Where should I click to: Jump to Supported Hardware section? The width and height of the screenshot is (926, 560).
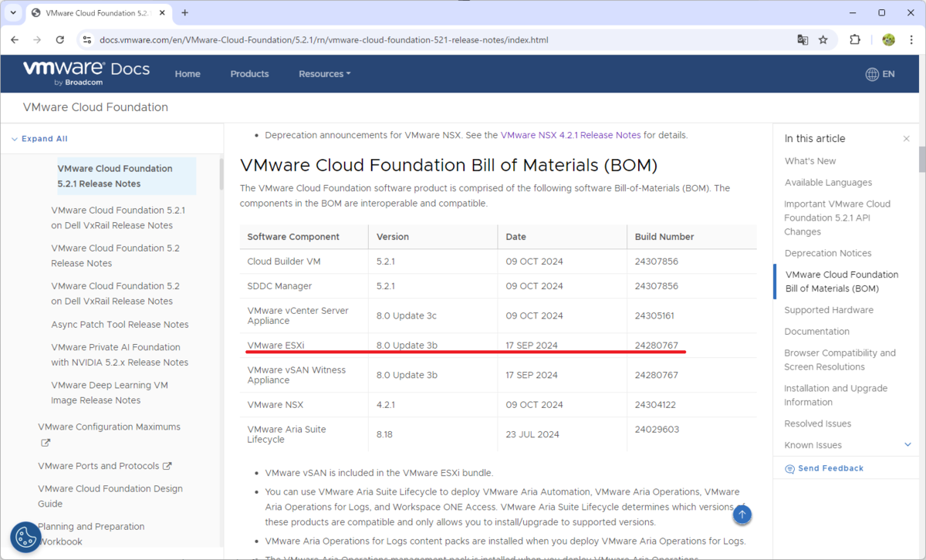[x=829, y=310]
